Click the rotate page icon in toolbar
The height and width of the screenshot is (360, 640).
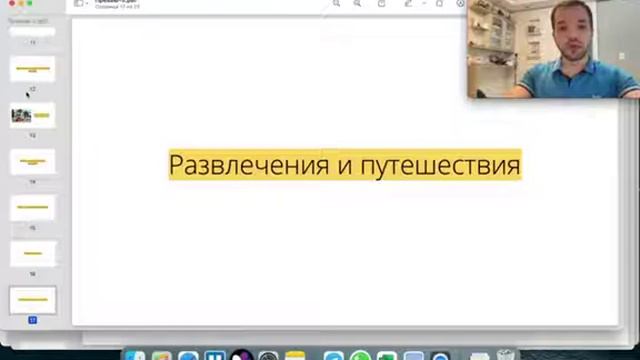[439, 3]
